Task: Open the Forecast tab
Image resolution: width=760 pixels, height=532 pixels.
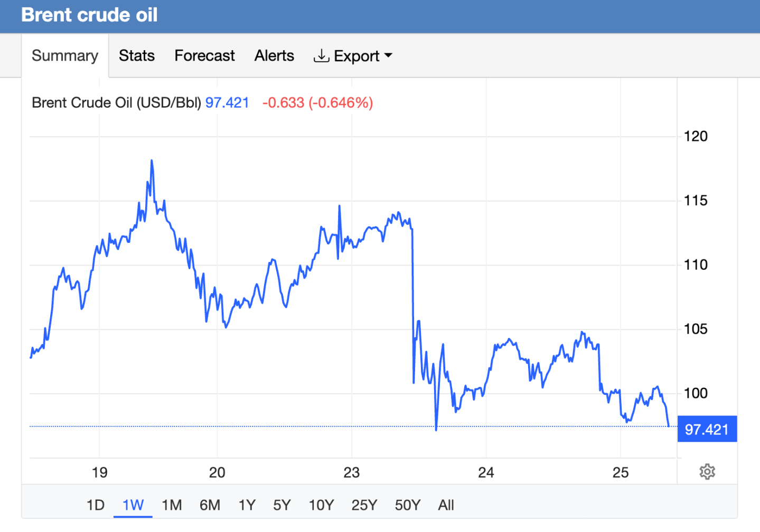Action: (x=204, y=55)
